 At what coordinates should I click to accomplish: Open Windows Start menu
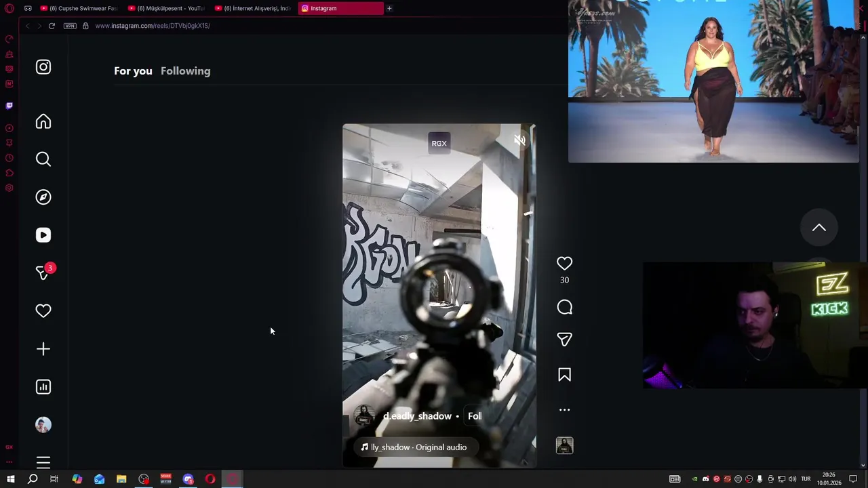[x=10, y=479]
